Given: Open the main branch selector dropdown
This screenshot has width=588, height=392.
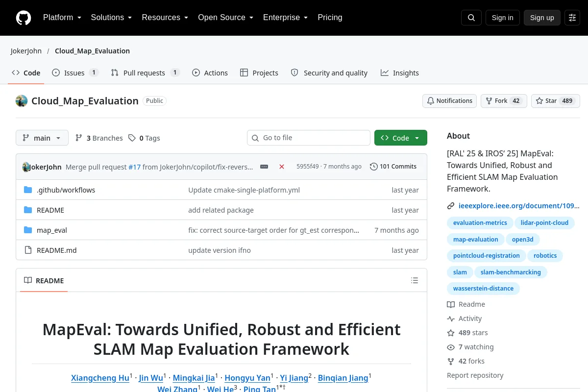Looking at the screenshot, I should click(42, 138).
